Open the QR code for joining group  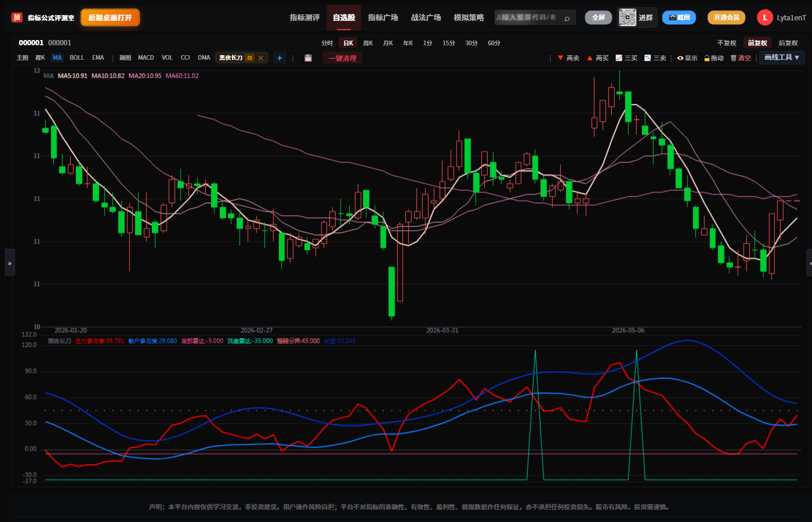coord(628,17)
